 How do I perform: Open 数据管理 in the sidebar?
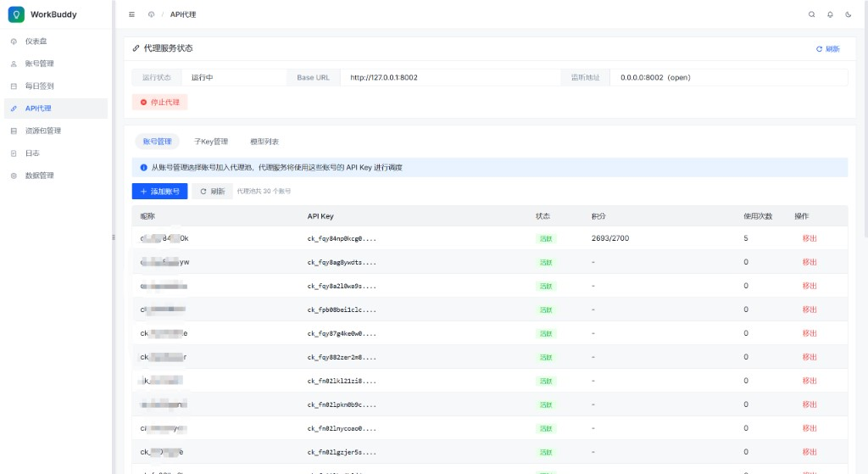click(55, 176)
